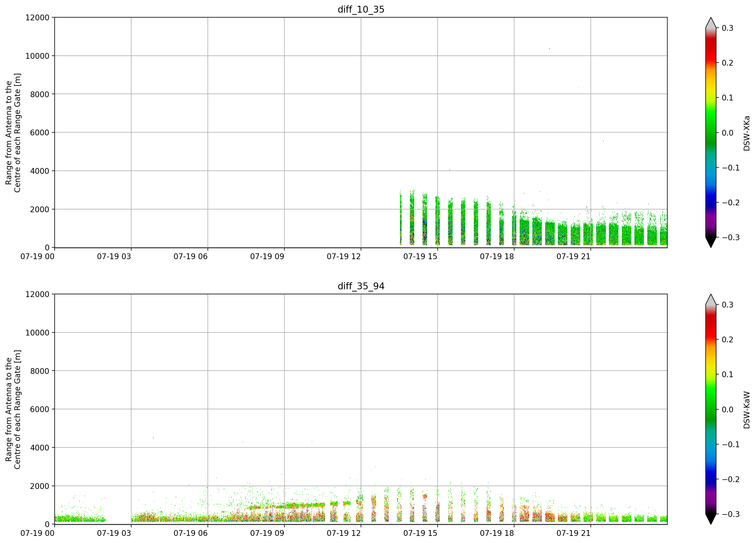
Task: Click the 0.0 tick on DSW-KaW colorbar
Action: click(728, 410)
